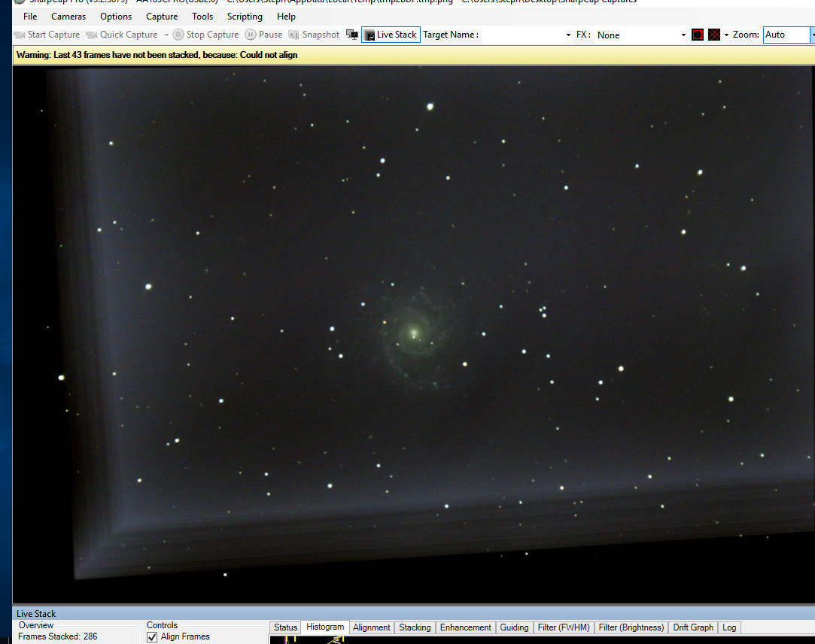Expand the Target Name dropdown arrow

[x=568, y=35]
